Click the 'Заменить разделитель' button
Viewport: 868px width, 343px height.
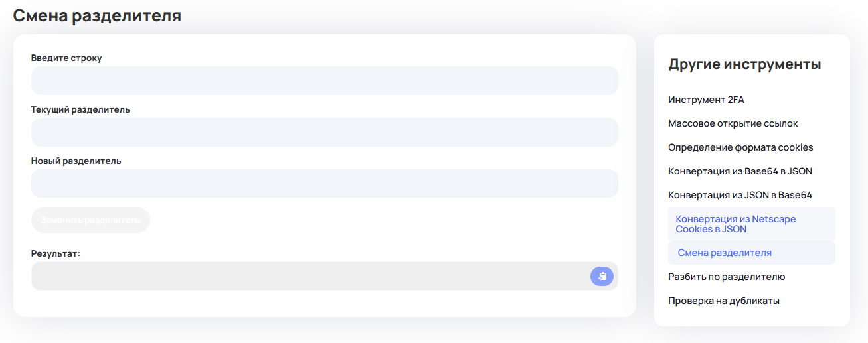tap(90, 220)
